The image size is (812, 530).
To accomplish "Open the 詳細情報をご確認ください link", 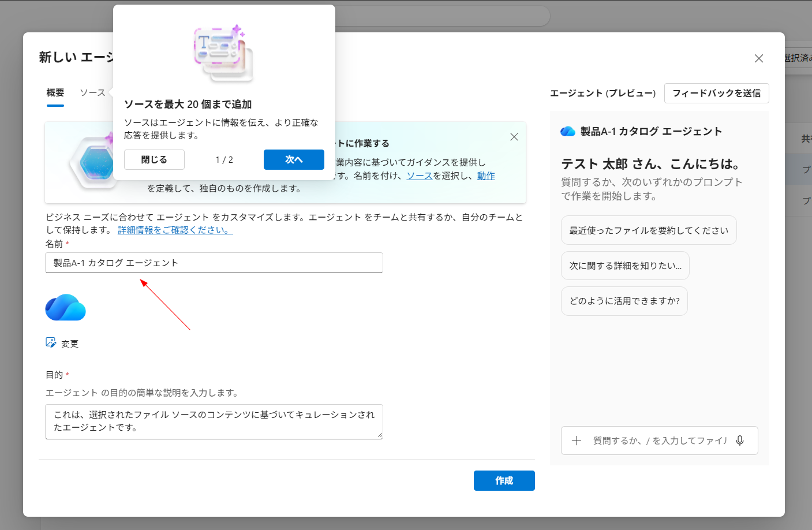I will (x=175, y=230).
